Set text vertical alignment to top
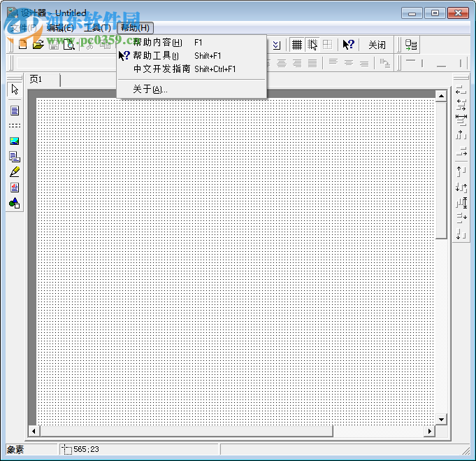This screenshot has width=476, height=461. coord(333,63)
